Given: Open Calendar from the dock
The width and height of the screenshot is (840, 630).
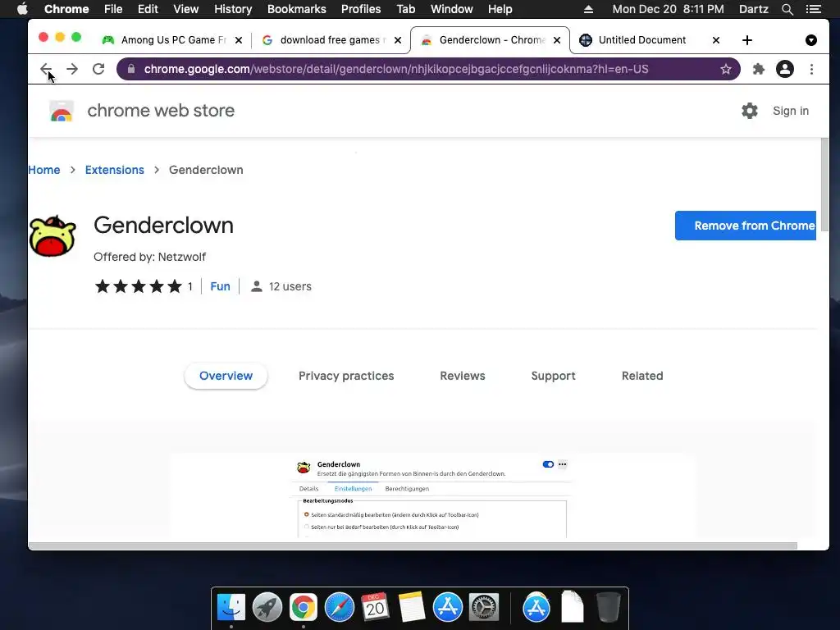Looking at the screenshot, I should pyautogui.click(x=375, y=608).
